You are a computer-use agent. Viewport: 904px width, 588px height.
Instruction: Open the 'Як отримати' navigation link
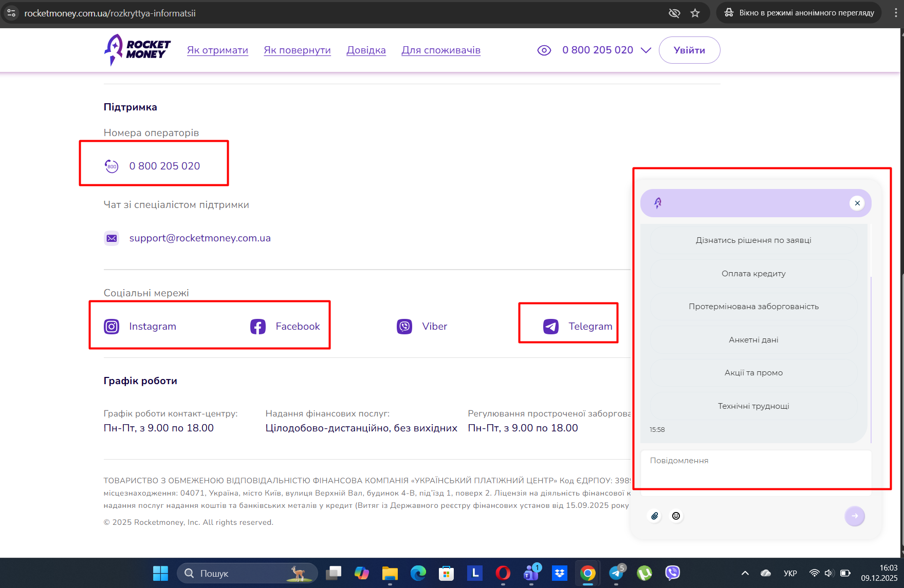click(217, 50)
